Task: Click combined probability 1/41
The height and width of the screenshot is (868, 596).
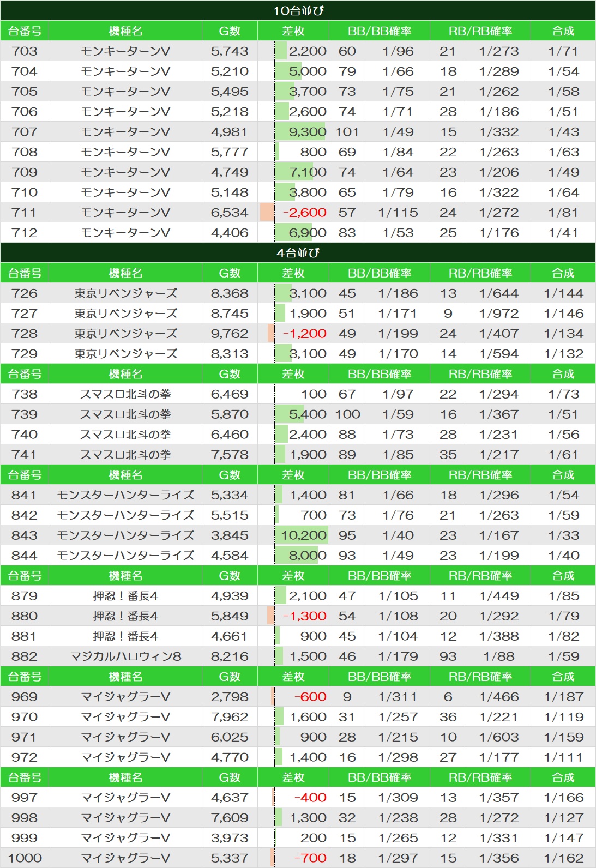Action: click(563, 233)
